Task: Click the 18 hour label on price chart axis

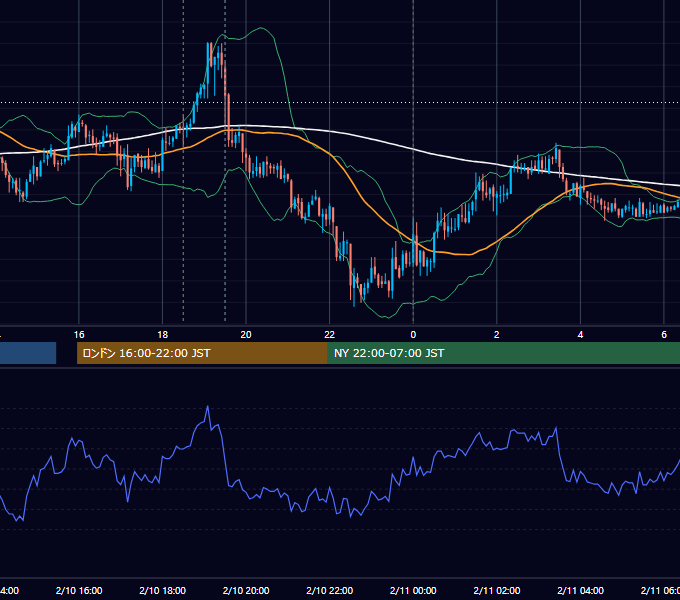Action: click(x=162, y=335)
